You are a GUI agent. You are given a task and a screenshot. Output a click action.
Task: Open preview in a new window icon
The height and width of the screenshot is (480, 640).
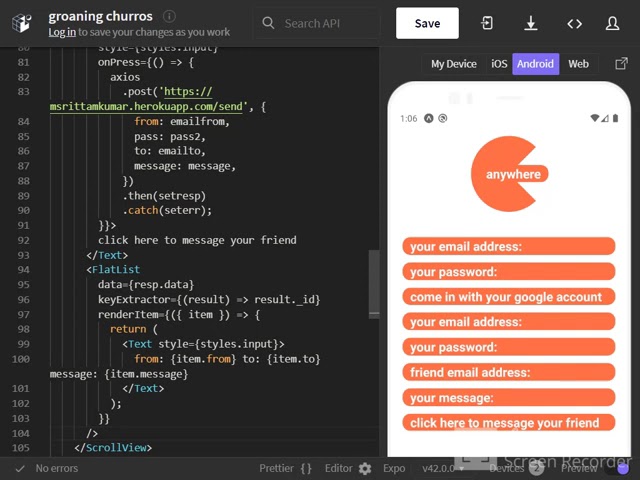click(621, 64)
